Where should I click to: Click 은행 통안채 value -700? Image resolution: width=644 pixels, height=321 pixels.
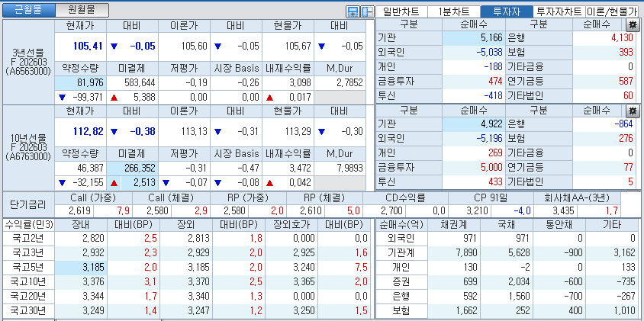[x=559, y=297]
